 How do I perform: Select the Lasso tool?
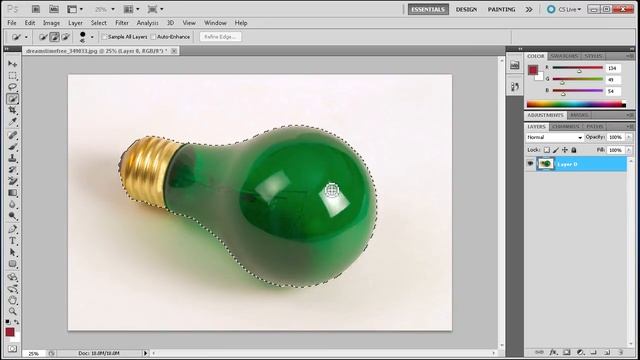coord(13,87)
